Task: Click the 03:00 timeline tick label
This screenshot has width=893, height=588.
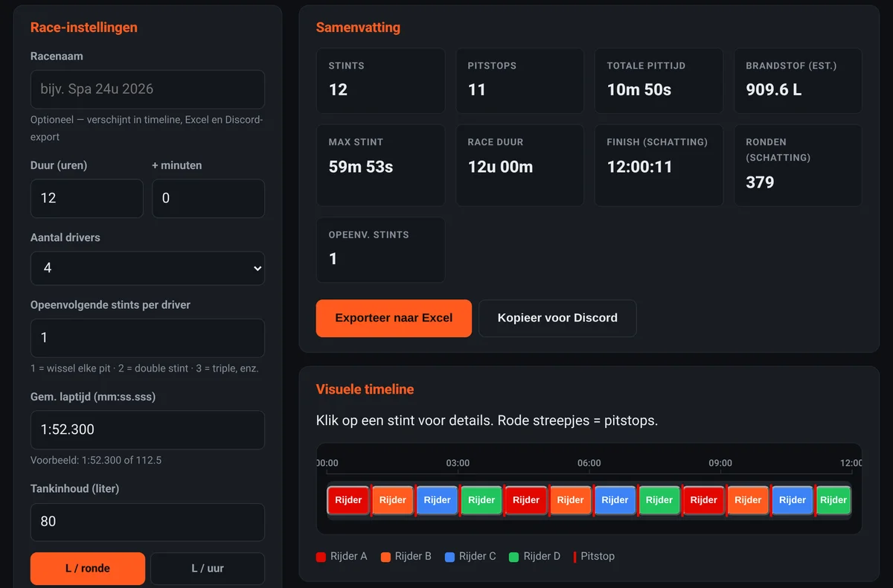Action: 458,463
